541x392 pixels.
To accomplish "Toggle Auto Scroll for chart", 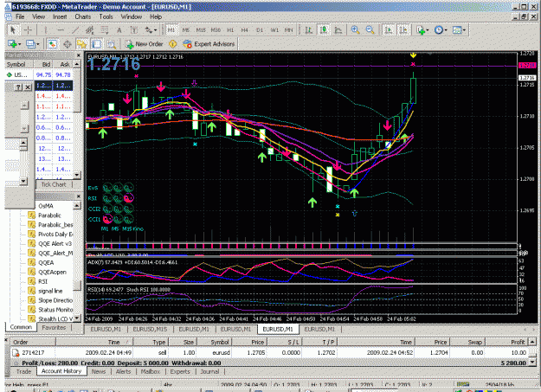I will tap(389, 30).
